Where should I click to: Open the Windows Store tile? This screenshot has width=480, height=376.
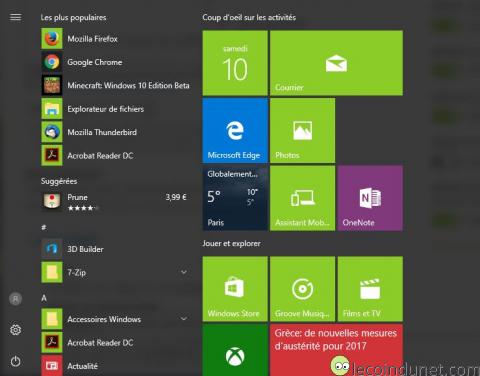[x=235, y=289]
